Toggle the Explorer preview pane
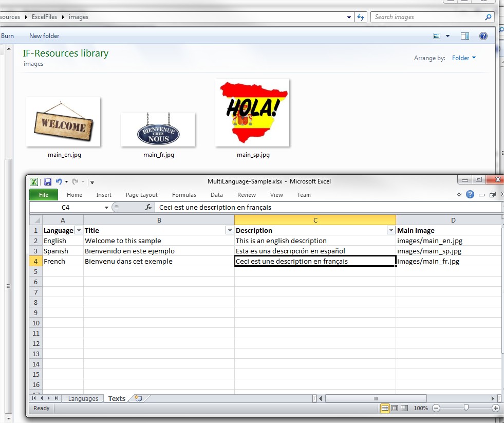 pyautogui.click(x=465, y=36)
